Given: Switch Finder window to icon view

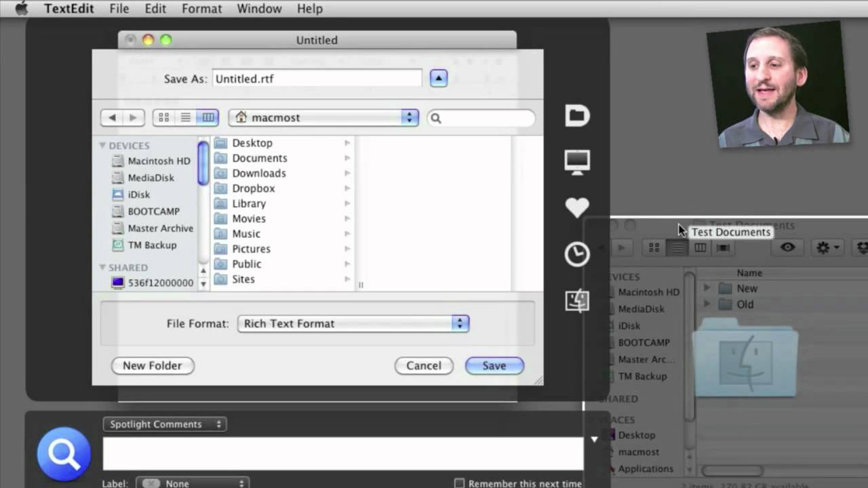Looking at the screenshot, I should 654,247.
